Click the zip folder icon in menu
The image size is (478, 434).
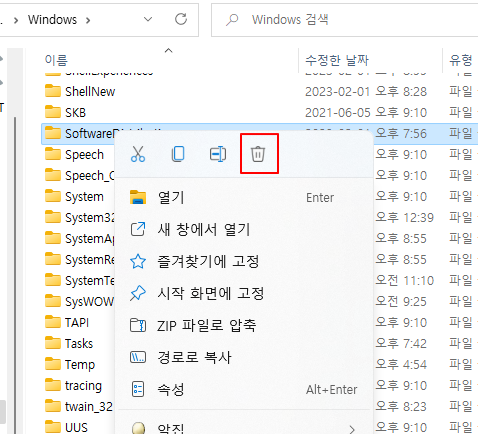(138, 325)
